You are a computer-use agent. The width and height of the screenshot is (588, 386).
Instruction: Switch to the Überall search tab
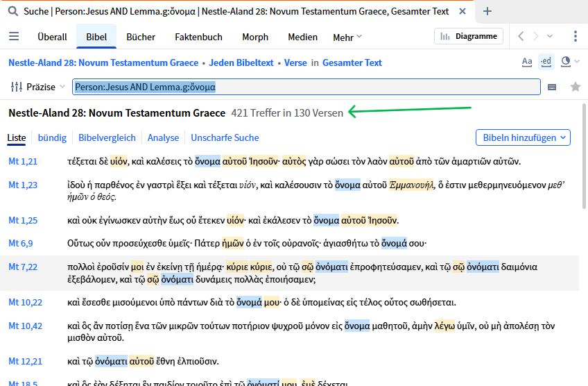point(52,37)
